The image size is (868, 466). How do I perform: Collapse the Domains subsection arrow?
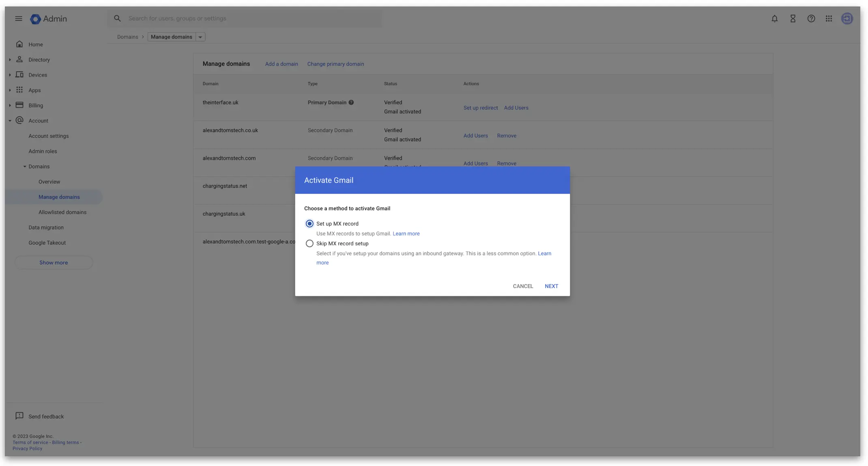click(x=25, y=167)
